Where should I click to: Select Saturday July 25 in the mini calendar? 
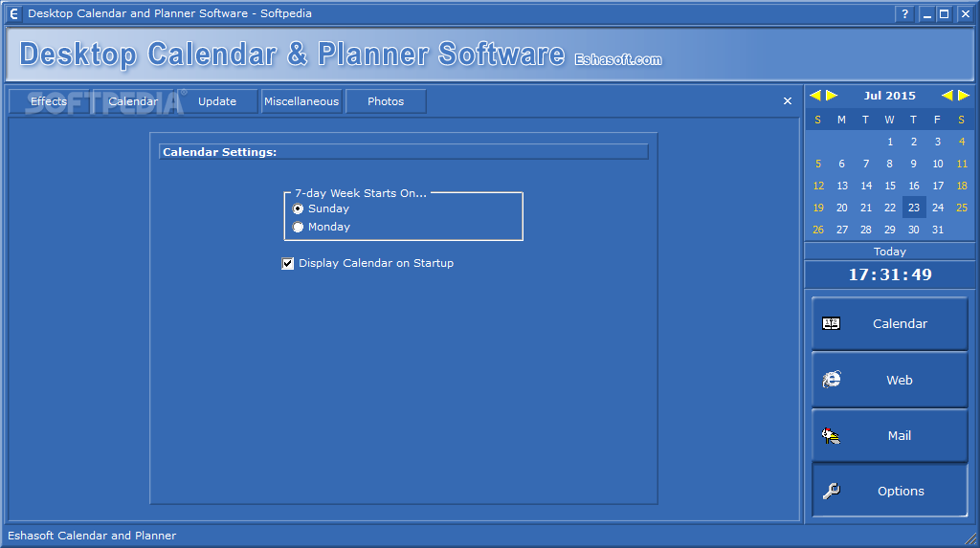pos(962,208)
